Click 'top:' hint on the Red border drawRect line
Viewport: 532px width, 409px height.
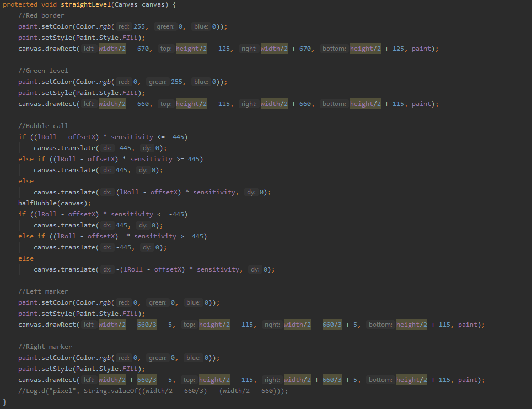click(166, 49)
